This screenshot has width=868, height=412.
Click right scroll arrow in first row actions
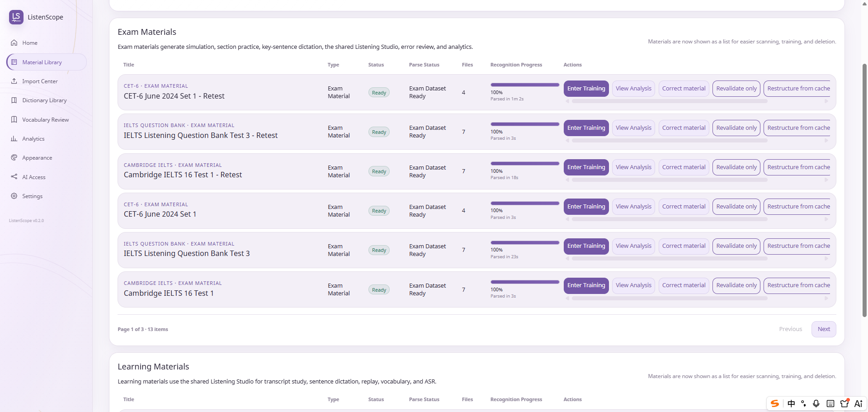(826, 101)
